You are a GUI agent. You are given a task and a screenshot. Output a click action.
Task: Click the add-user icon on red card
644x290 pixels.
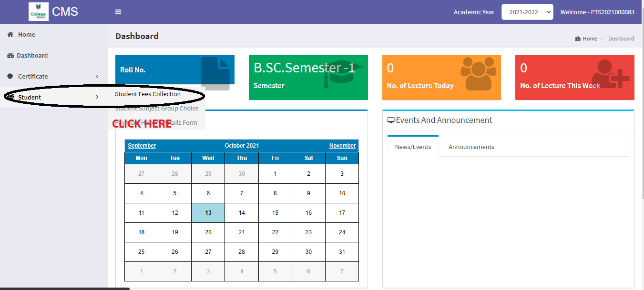point(610,74)
